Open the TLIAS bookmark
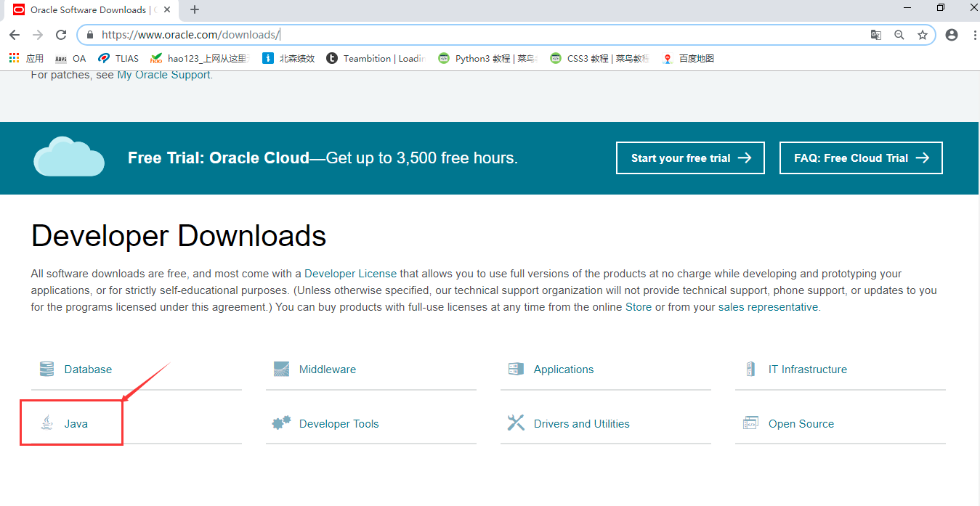Screen dimensions: 980x506 pyautogui.click(x=118, y=58)
